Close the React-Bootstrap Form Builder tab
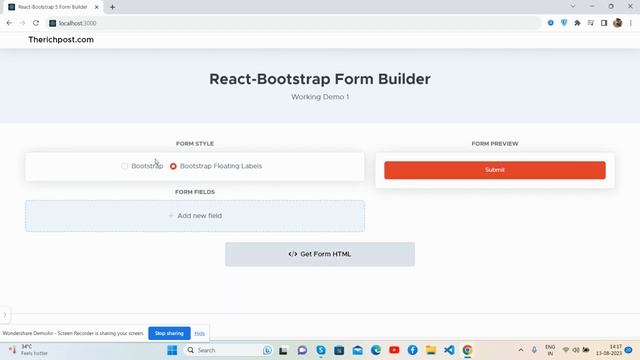The width and height of the screenshot is (640, 360). [x=97, y=7]
